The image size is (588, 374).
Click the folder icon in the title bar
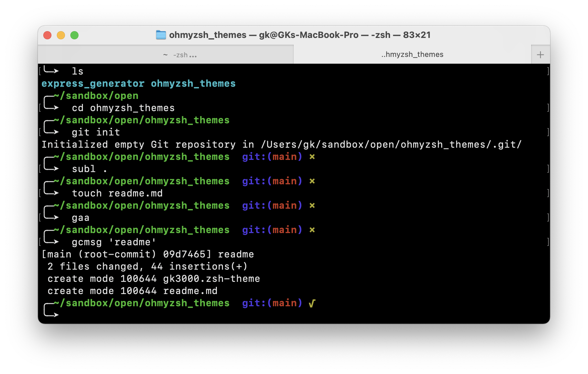tap(161, 35)
